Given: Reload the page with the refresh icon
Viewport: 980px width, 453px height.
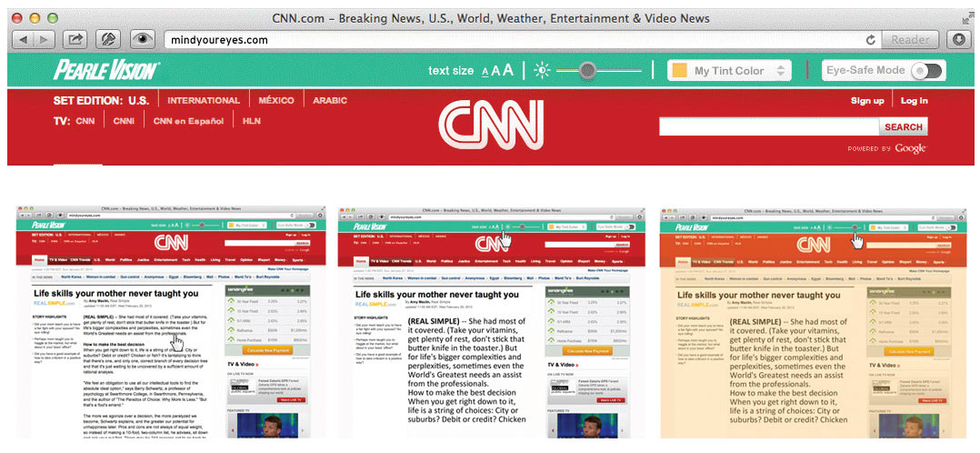Looking at the screenshot, I should point(870,40).
